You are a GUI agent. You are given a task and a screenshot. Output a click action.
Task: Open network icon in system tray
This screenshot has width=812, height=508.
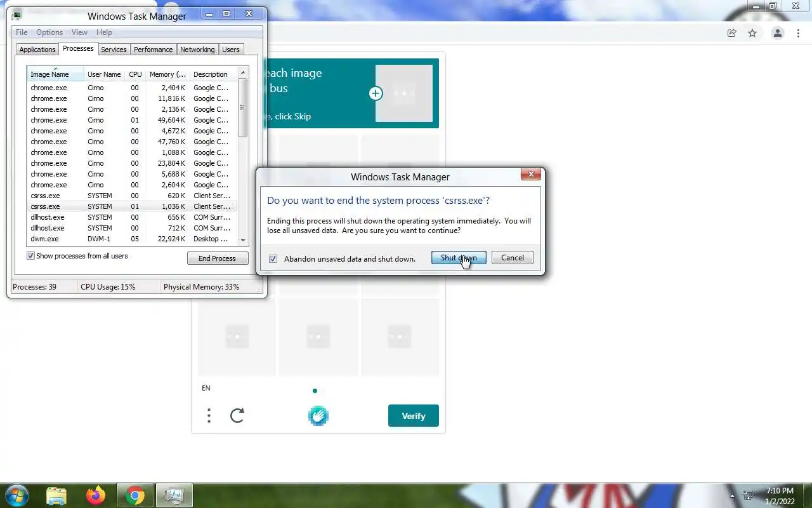point(749,495)
